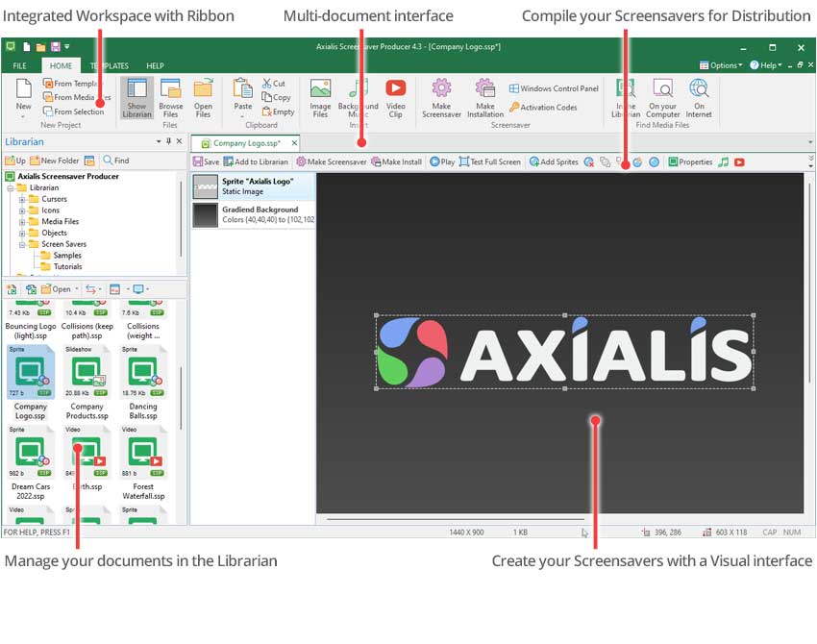Click Test Full Screen

click(490, 162)
